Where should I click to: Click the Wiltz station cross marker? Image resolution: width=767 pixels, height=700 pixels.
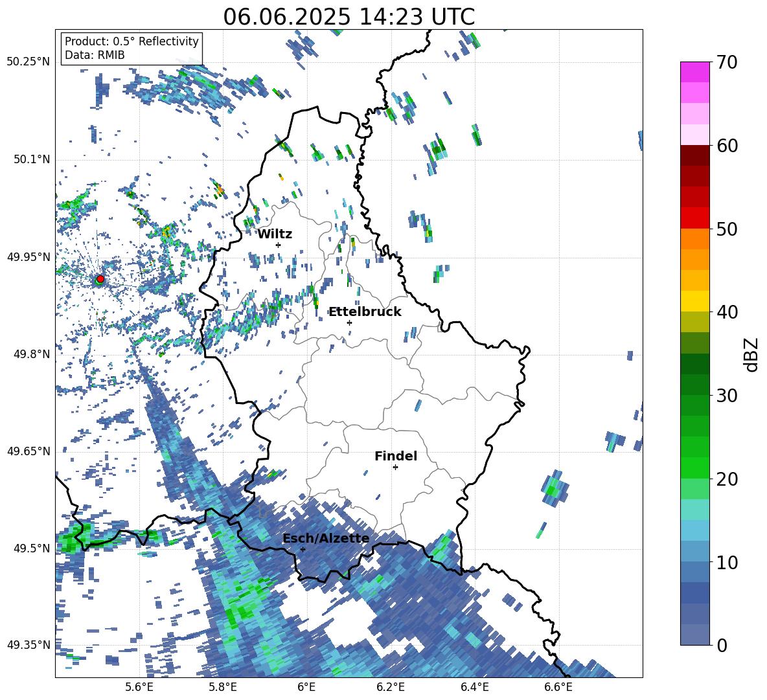pos(279,245)
